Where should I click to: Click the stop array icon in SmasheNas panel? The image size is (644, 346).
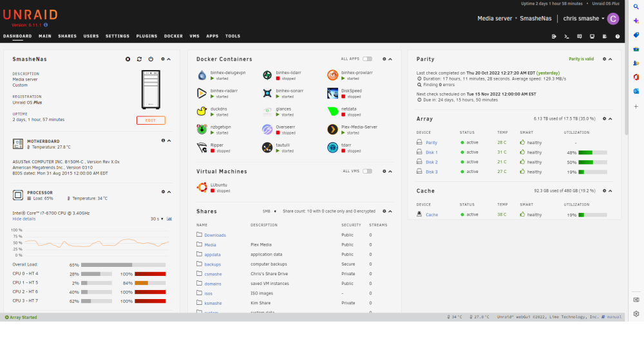click(128, 59)
